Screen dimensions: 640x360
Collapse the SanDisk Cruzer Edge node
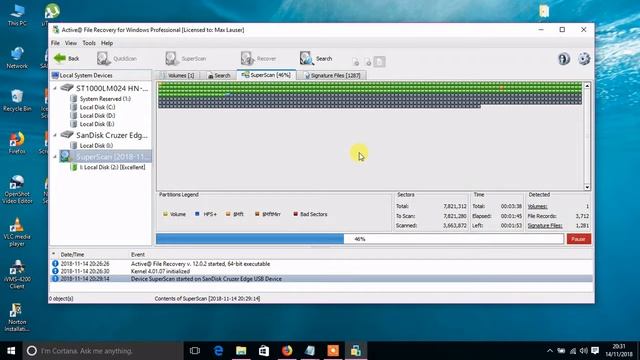[55, 135]
